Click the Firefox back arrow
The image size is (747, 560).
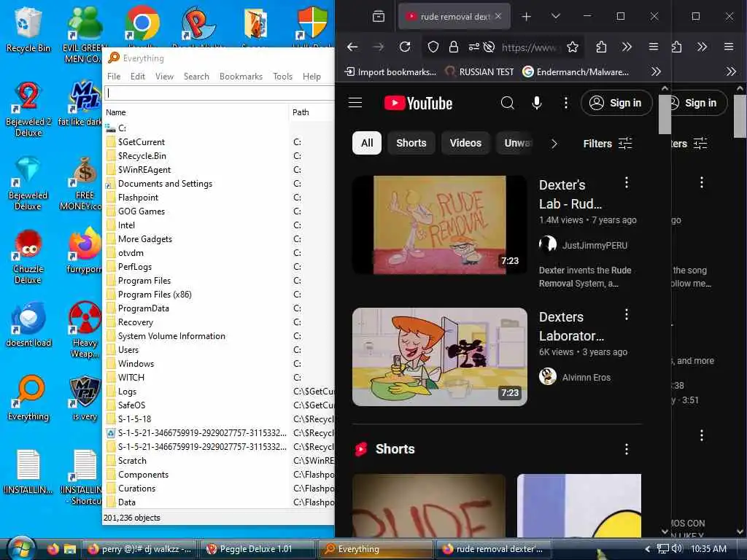[x=352, y=47]
